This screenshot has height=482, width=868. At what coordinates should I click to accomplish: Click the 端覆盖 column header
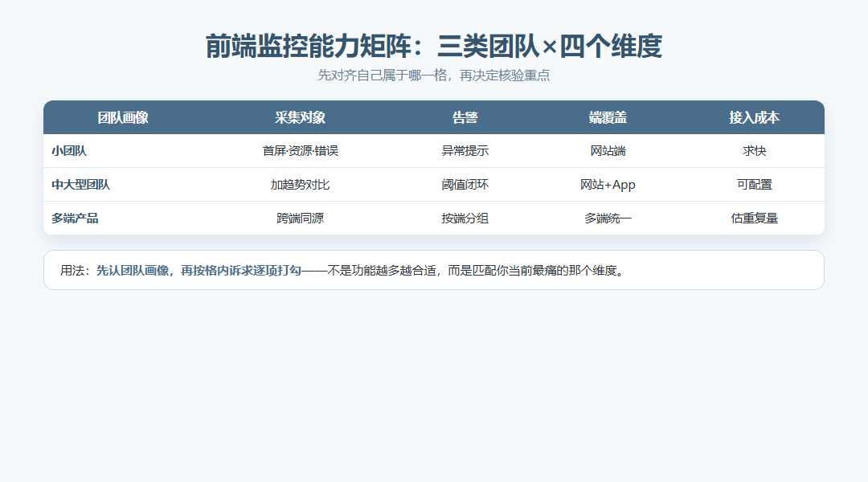[608, 117]
